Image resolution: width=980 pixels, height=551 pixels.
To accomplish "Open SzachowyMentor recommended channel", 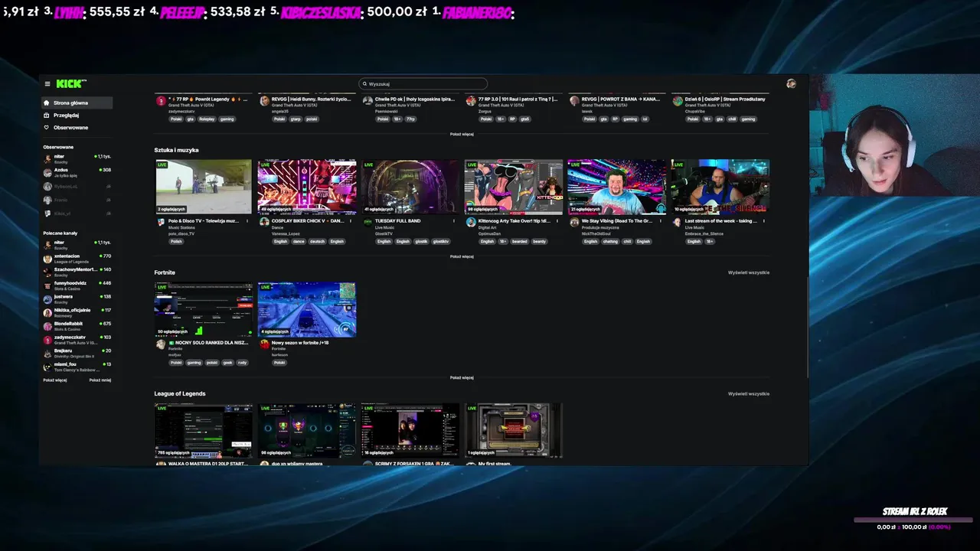I will 77,272.
